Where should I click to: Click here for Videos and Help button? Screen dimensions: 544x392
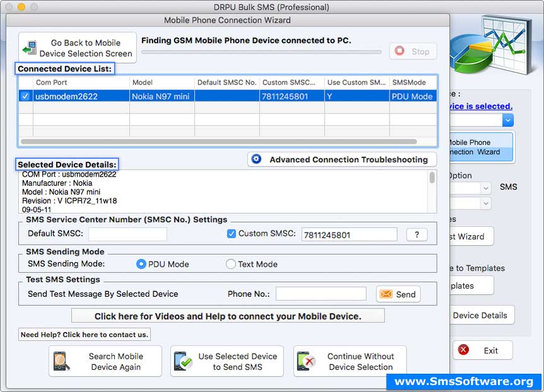[x=228, y=316]
